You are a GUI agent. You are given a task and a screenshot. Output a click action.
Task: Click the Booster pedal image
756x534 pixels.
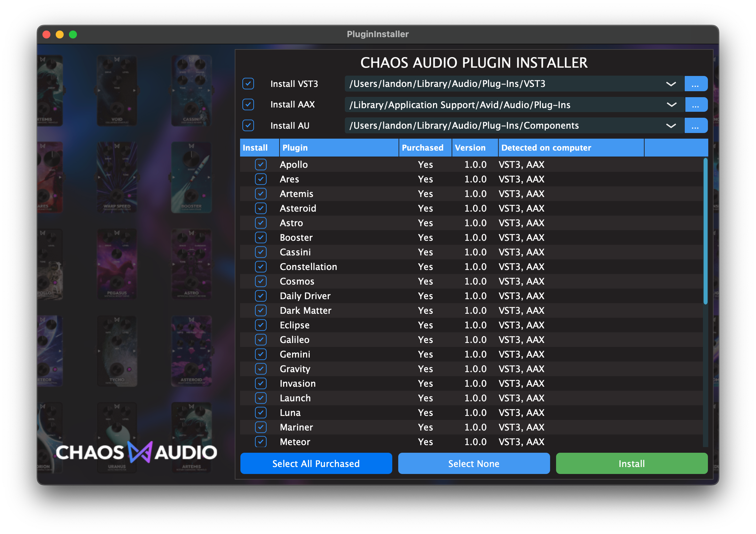pyautogui.click(x=191, y=177)
